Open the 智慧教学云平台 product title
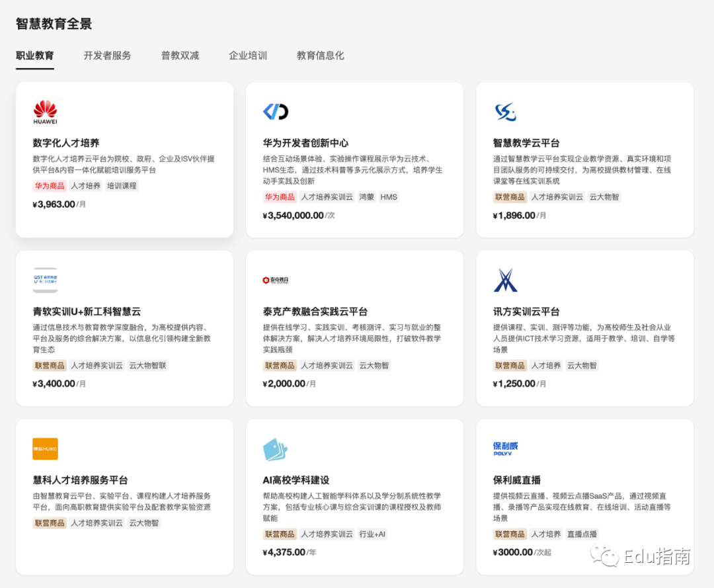Viewport: 714px width, 588px height. click(x=526, y=143)
